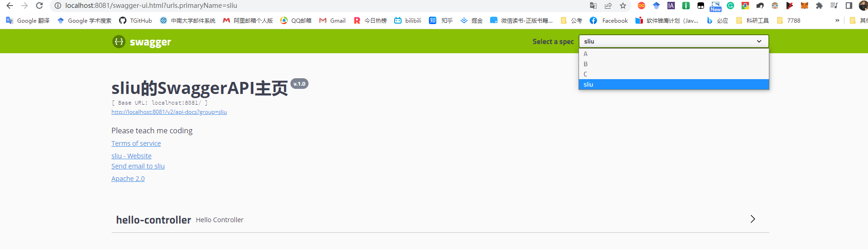Open the monkey-face-with-glasses extension icon

coord(775,6)
